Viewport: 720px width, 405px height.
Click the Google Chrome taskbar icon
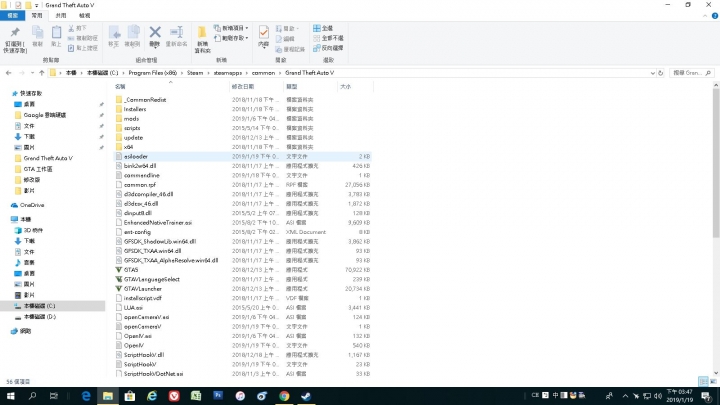click(x=284, y=396)
